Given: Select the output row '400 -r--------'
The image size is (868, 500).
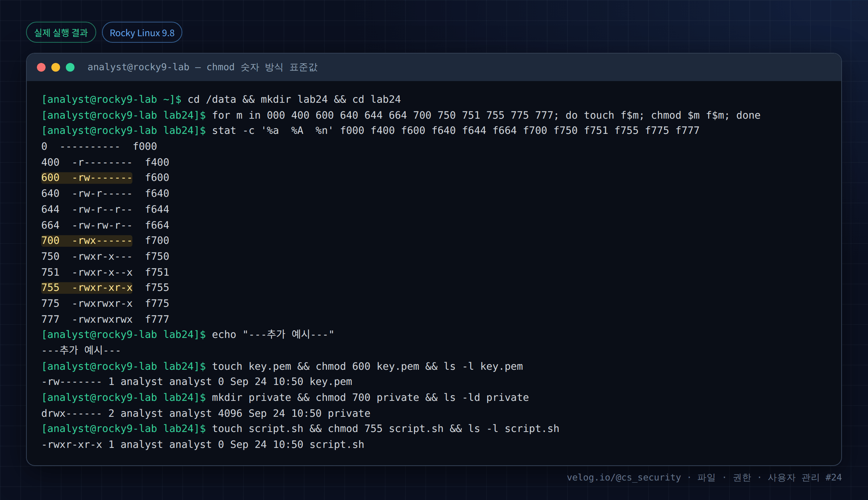Looking at the screenshot, I should click(105, 162).
